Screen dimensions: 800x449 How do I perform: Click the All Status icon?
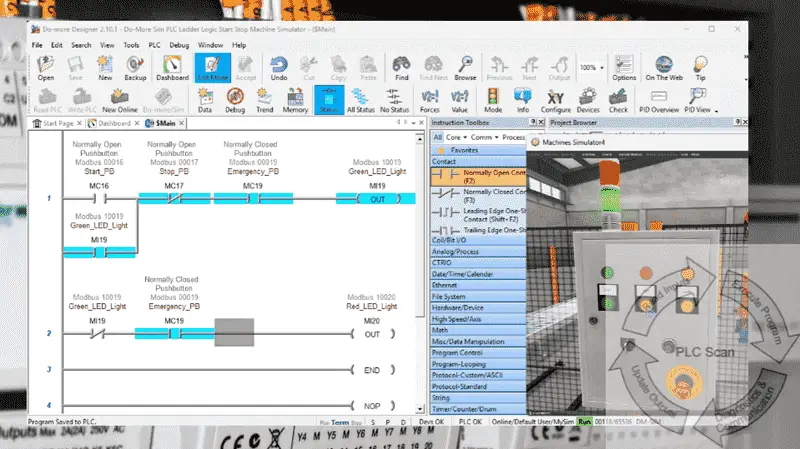pos(361,100)
